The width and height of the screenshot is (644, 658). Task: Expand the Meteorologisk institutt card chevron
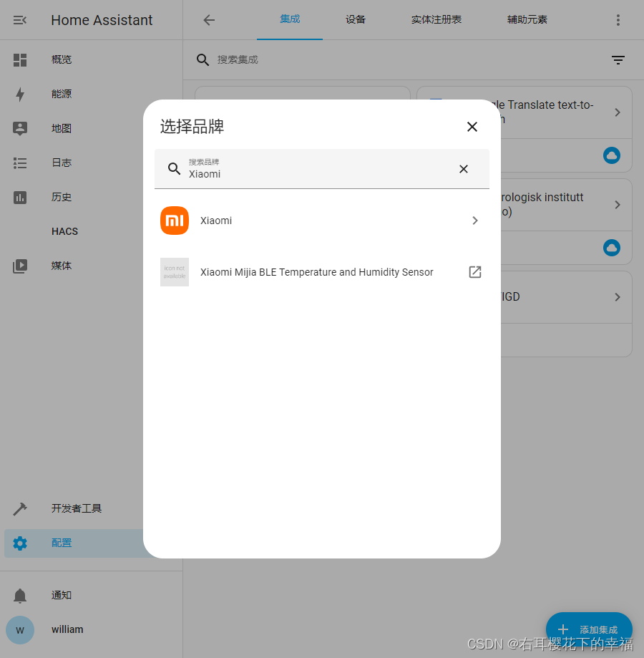click(617, 205)
